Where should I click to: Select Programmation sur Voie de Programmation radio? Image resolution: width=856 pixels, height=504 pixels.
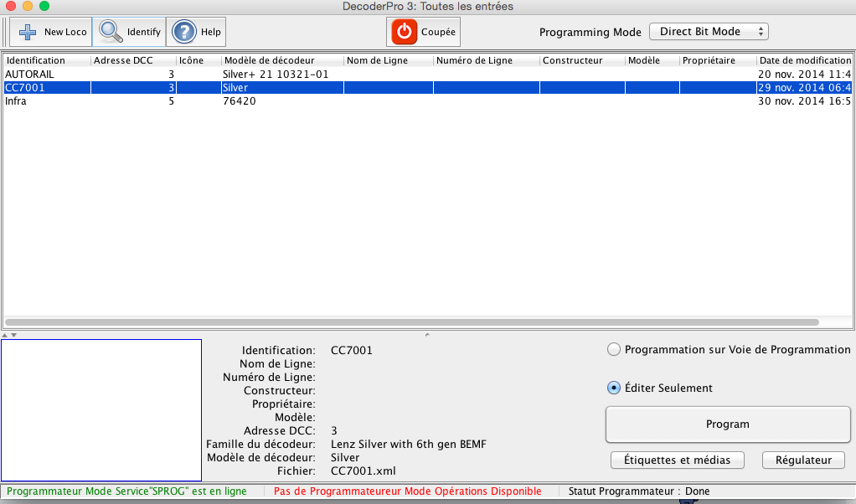click(614, 350)
